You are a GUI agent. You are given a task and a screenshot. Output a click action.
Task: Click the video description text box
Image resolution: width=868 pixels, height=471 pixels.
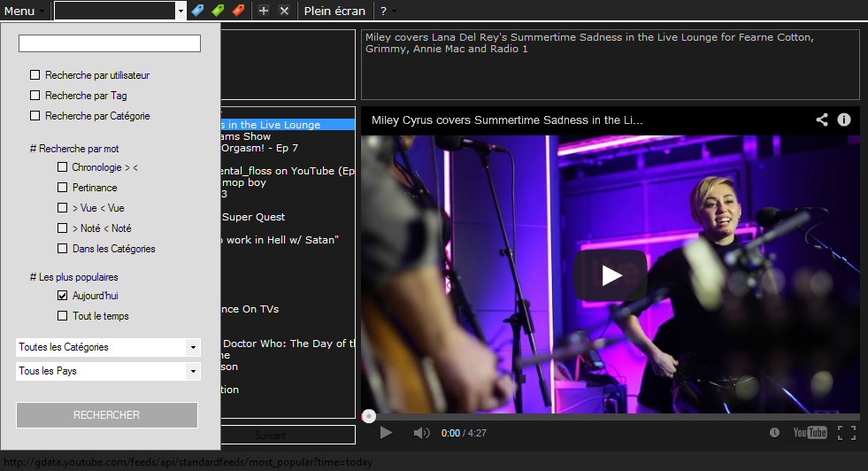click(610, 65)
